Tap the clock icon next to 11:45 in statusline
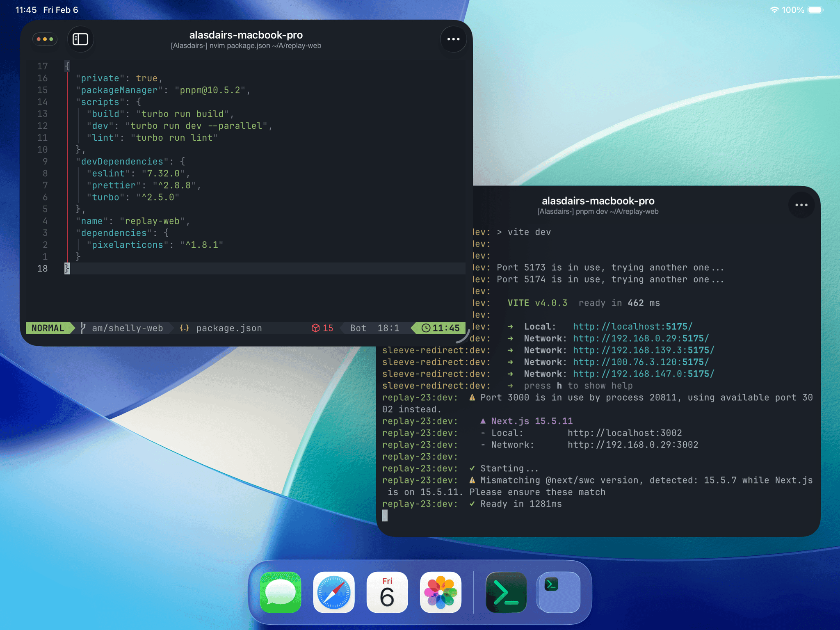Viewport: 840px width, 630px height. point(425,328)
